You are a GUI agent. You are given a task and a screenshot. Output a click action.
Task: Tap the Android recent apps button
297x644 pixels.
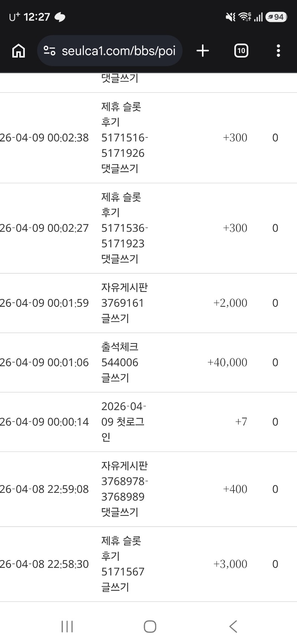click(67, 627)
